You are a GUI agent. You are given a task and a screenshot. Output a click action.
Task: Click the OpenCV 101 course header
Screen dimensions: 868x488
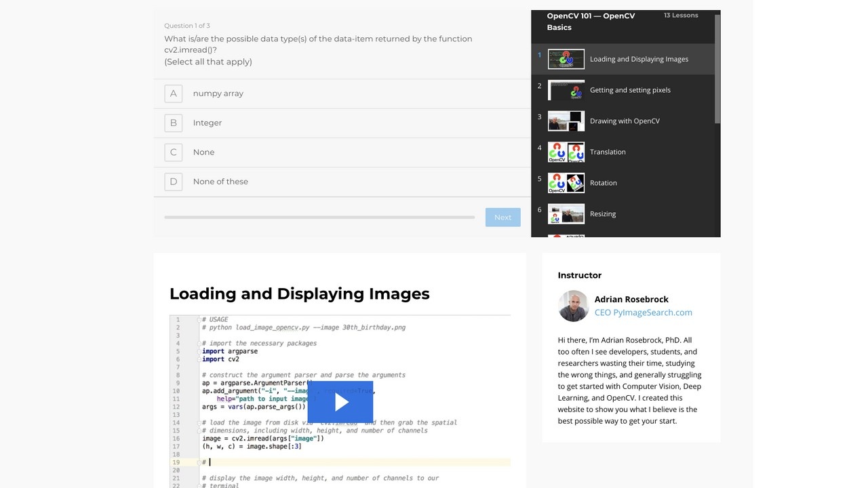pos(591,21)
